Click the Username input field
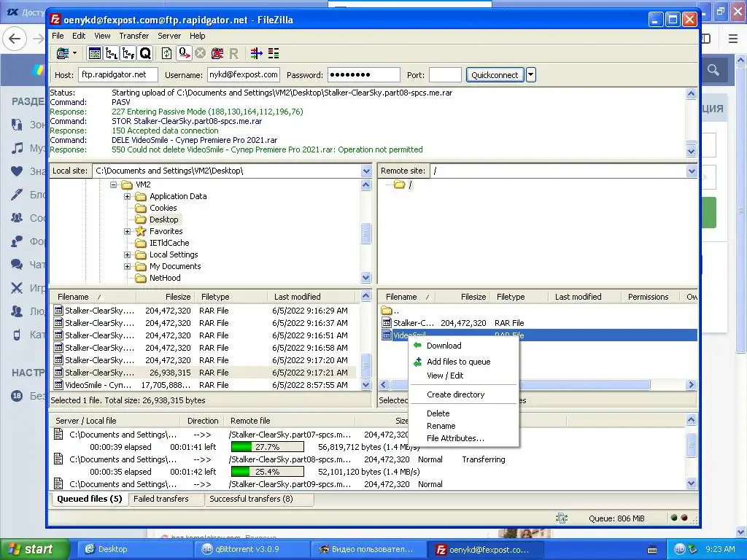The height and width of the screenshot is (560, 747). [x=243, y=75]
